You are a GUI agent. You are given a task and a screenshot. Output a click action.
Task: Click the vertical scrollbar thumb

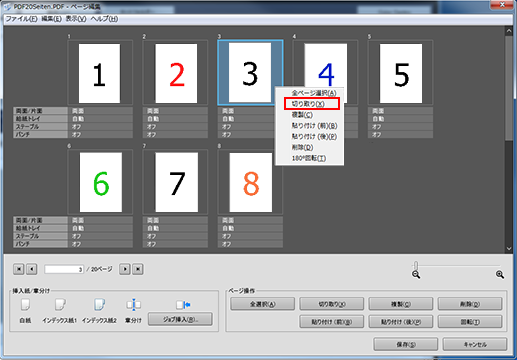coord(509,88)
